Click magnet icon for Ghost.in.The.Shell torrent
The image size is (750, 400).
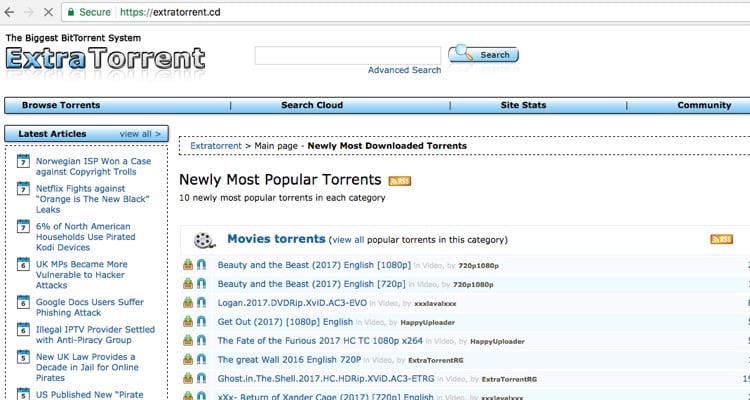click(201, 379)
